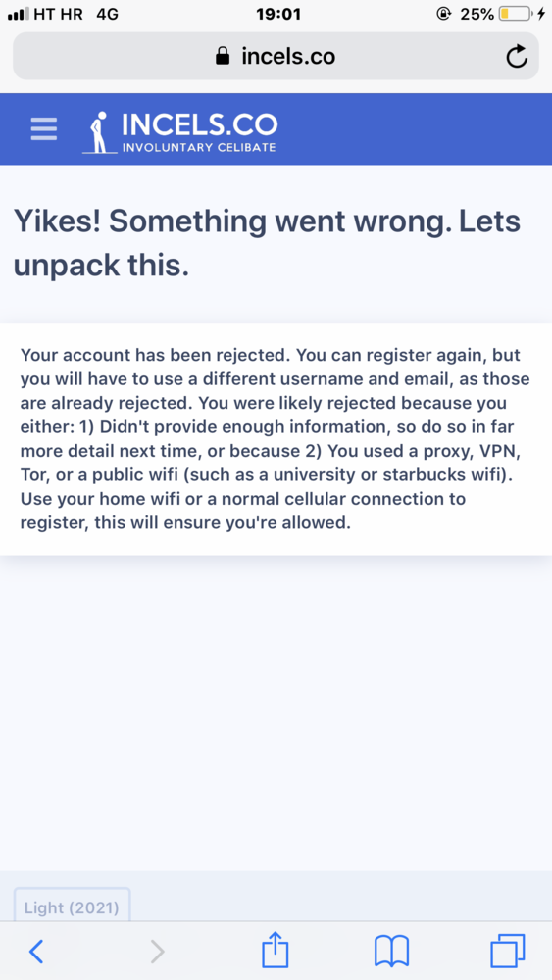Viewport: 552px width, 980px height.
Task: Tap the INCELS.CO logo text
Action: click(x=199, y=125)
